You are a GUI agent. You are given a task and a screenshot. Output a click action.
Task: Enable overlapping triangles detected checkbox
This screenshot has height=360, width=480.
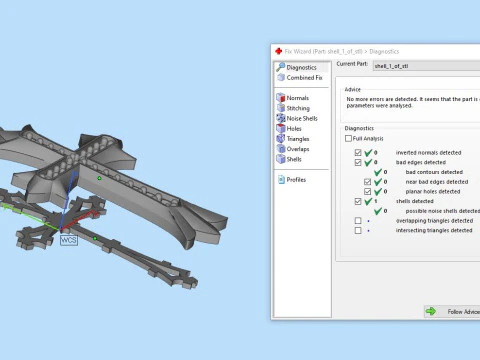pos(358,221)
